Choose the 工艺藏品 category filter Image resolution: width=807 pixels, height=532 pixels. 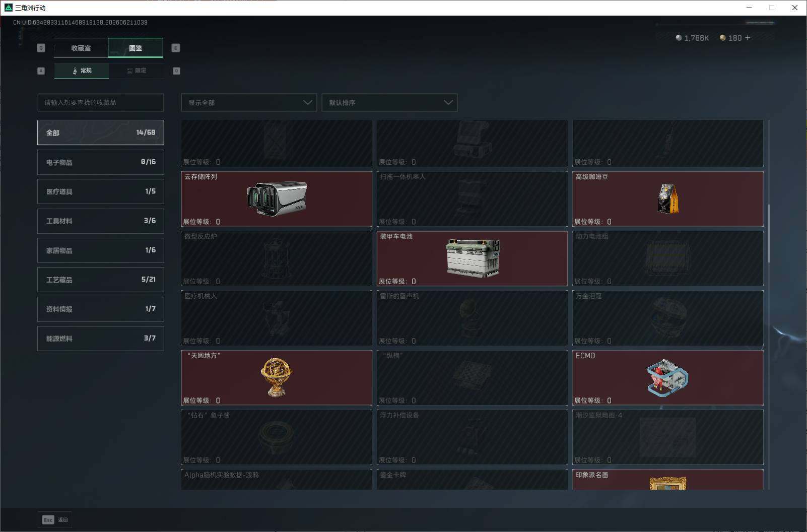[x=101, y=280]
